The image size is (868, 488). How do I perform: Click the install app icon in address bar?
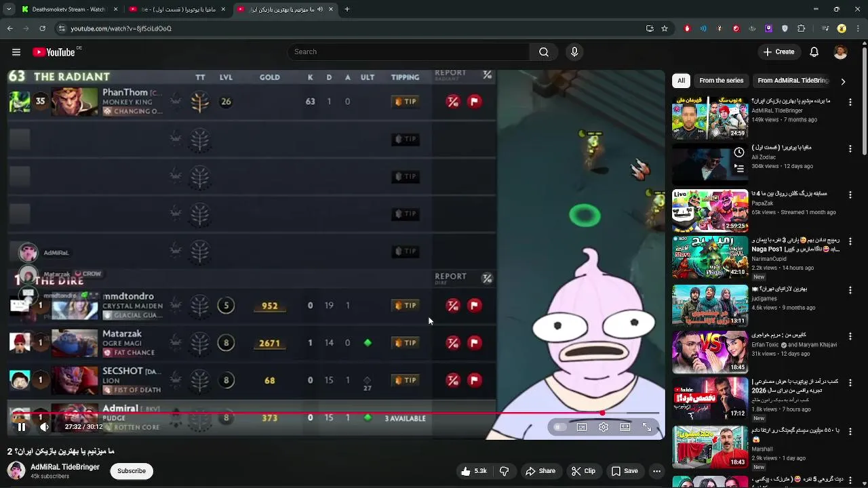[x=650, y=28]
